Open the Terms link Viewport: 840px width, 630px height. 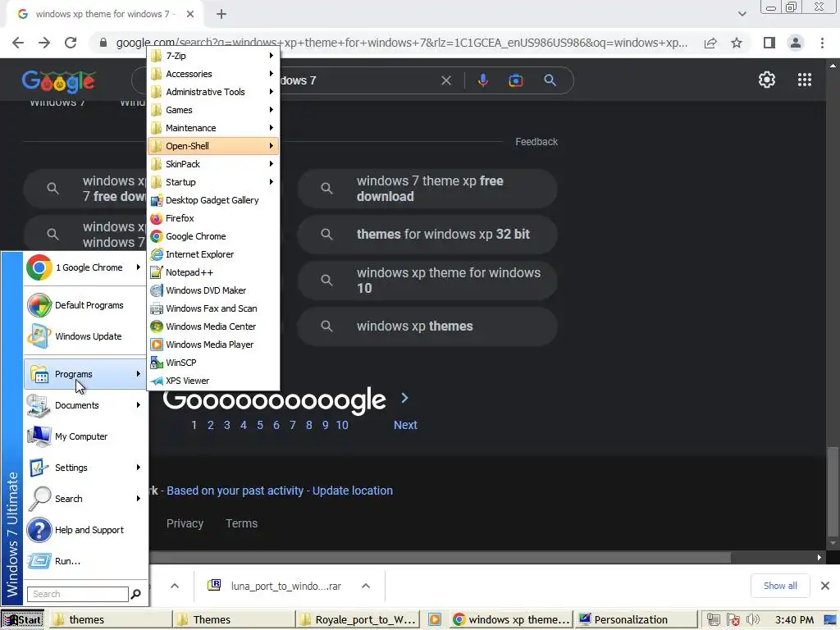click(242, 523)
